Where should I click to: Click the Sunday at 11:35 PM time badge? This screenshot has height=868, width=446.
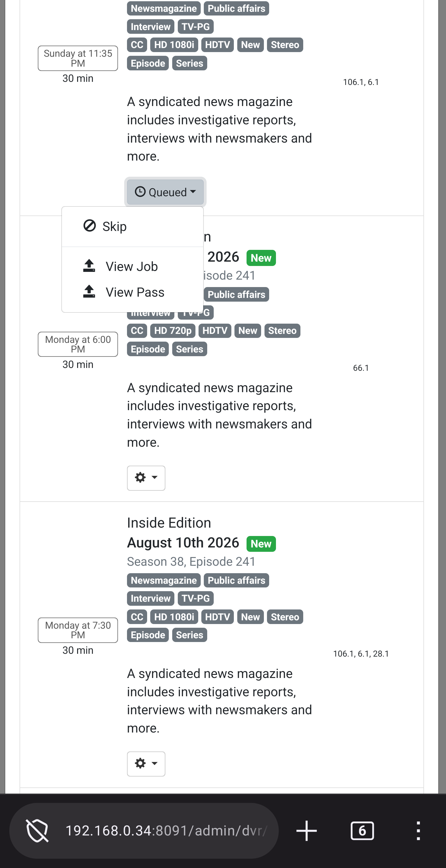point(78,58)
